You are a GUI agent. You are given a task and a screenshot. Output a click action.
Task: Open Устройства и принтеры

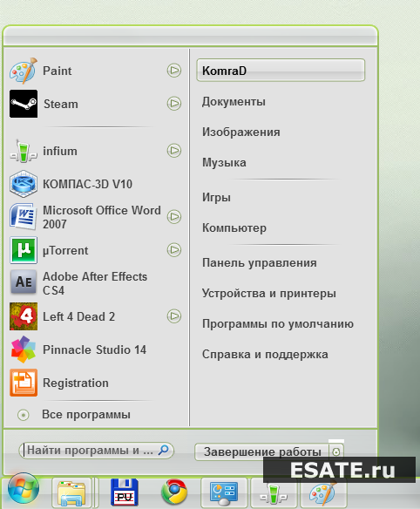coord(268,294)
